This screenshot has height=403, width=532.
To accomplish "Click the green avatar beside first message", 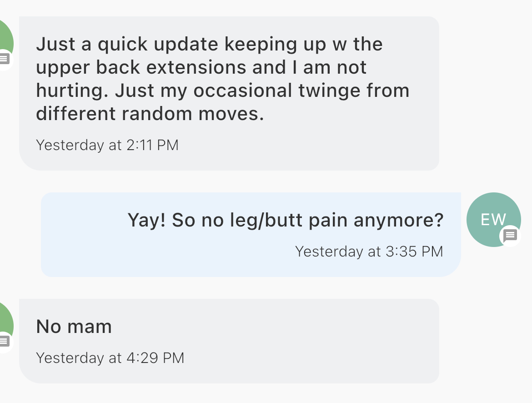I will [6, 44].
